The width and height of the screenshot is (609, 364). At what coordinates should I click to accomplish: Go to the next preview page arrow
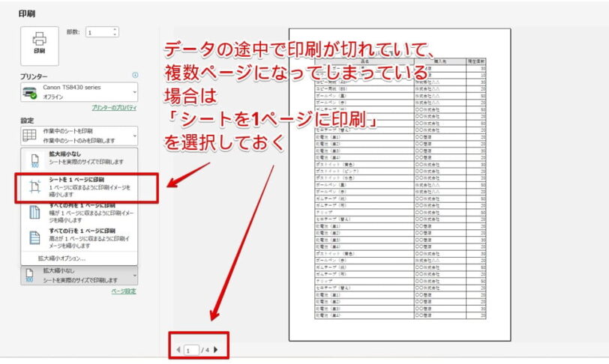[216, 350]
